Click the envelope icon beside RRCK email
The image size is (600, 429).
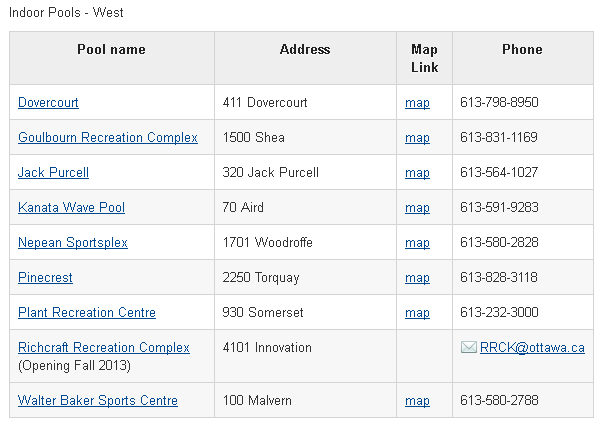point(468,348)
